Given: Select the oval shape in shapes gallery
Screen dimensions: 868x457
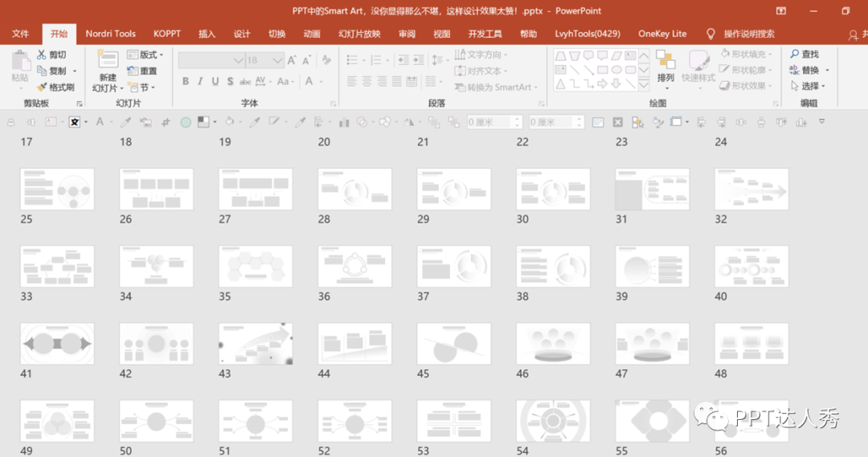Looking at the screenshot, I should (616, 70).
